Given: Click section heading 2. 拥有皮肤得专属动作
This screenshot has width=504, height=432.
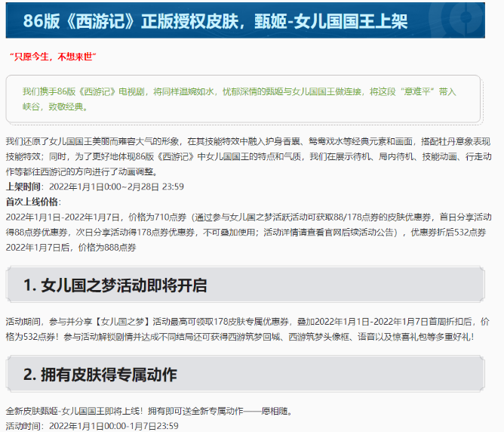Looking at the screenshot, I should tap(100, 375).
